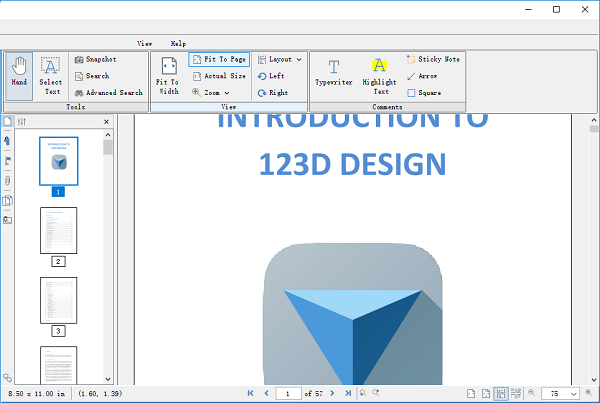Go to the previous page
Screen dimensions: 600x403
click(x=267, y=393)
